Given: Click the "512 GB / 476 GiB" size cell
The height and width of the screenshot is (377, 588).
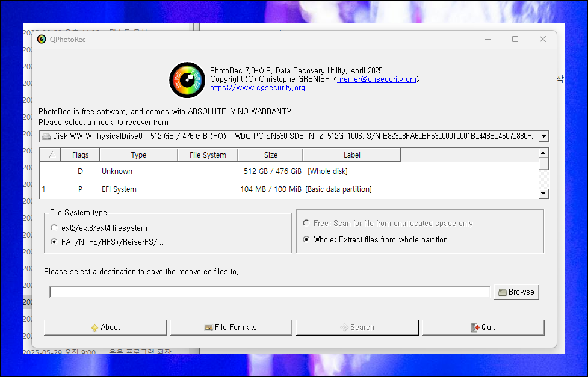Looking at the screenshot, I should click(272, 171).
